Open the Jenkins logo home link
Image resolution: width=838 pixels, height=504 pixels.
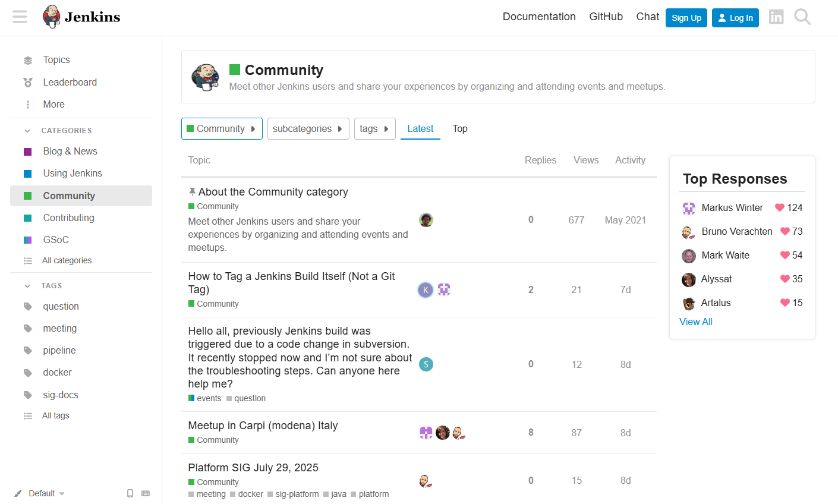click(x=81, y=17)
